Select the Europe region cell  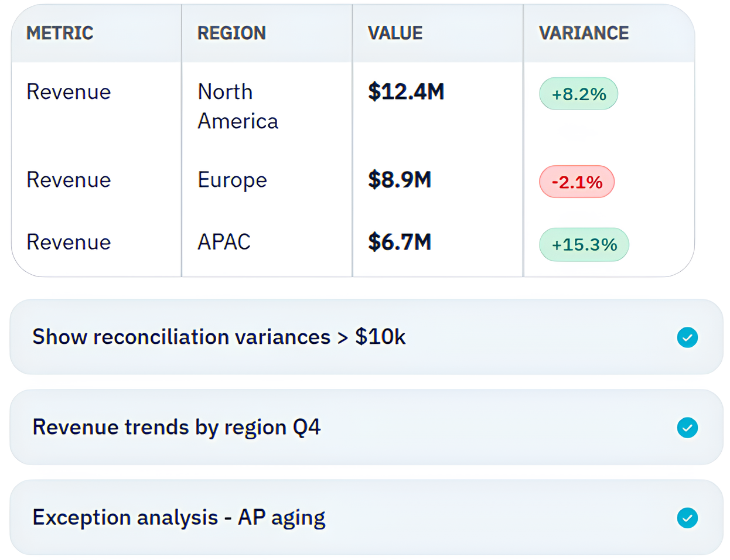click(x=232, y=180)
